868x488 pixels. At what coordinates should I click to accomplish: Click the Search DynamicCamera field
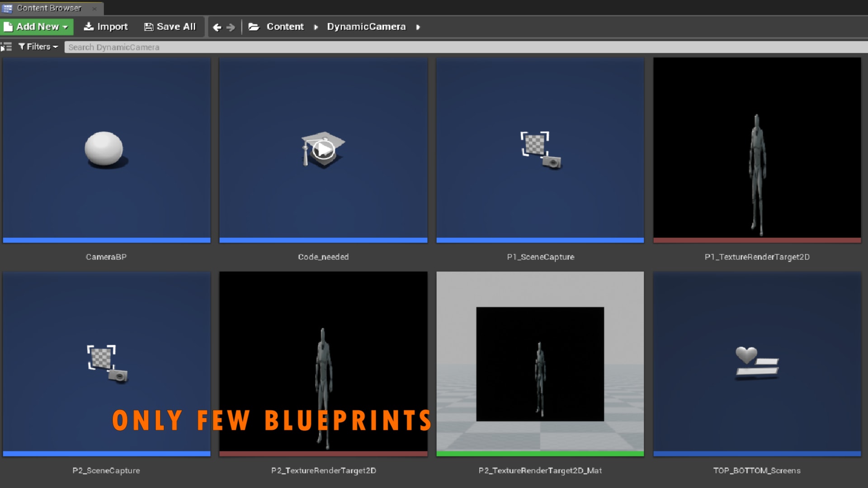pos(181,47)
